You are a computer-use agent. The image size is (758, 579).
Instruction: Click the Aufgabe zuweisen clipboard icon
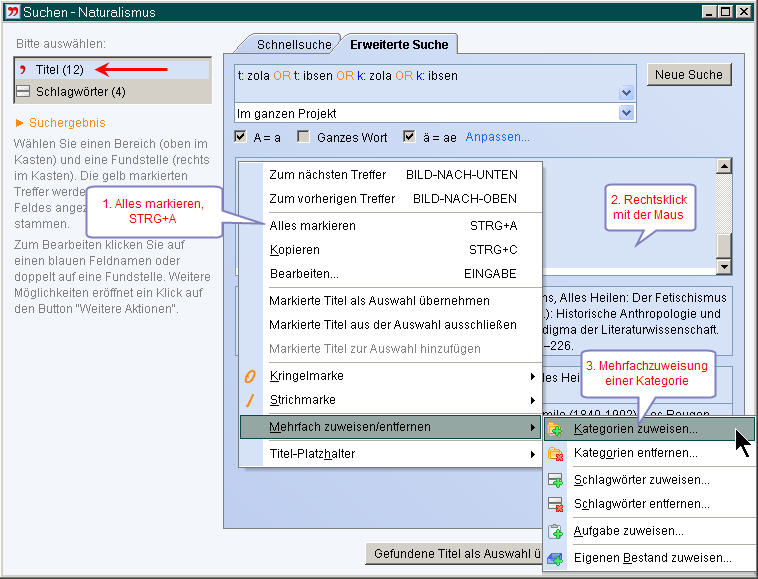555,531
